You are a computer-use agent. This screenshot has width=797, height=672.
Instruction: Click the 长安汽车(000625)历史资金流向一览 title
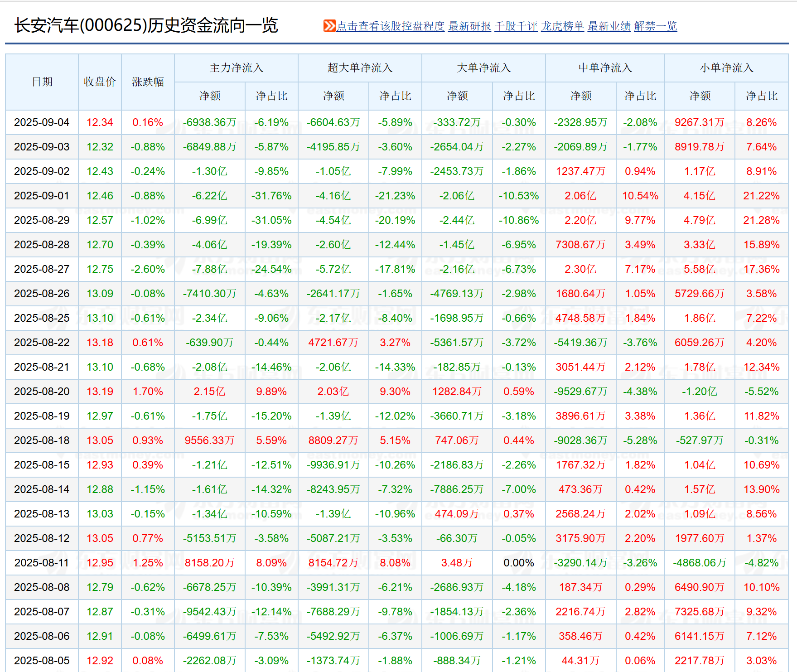tap(146, 25)
